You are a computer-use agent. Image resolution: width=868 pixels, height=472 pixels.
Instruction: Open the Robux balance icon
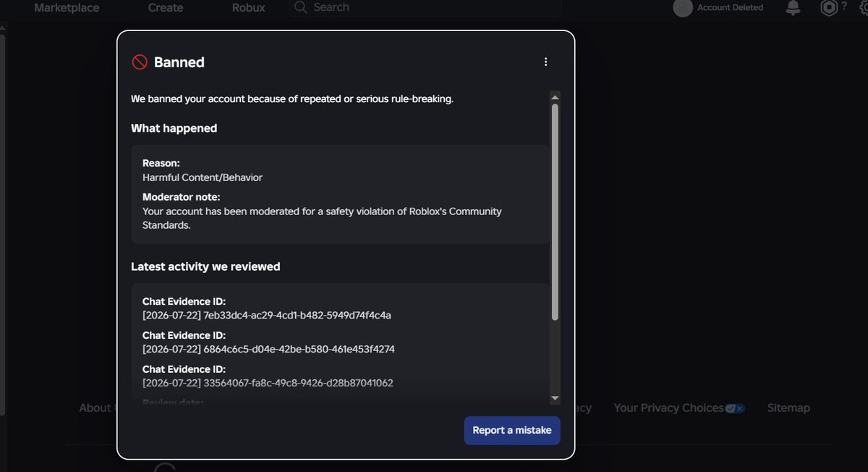828,8
